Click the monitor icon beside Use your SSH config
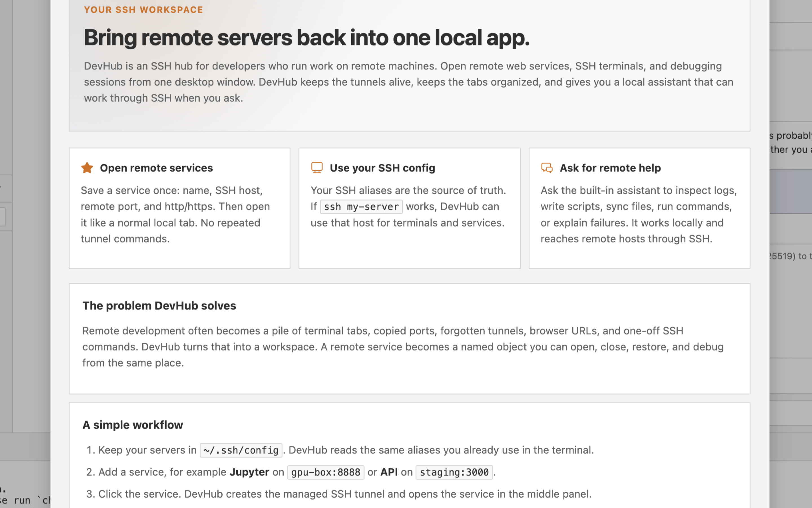This screenshot has height=508, width=812. click(x=317, y=168)
